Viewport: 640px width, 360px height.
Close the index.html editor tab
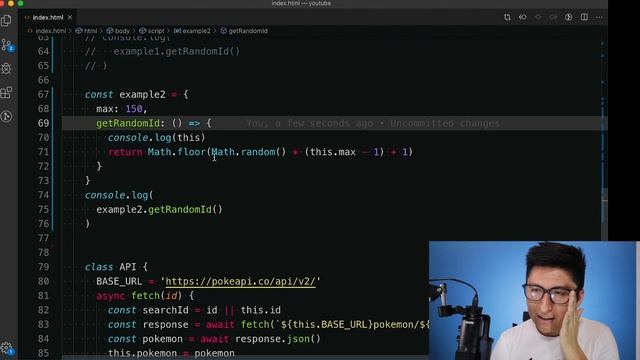(70, 17)
